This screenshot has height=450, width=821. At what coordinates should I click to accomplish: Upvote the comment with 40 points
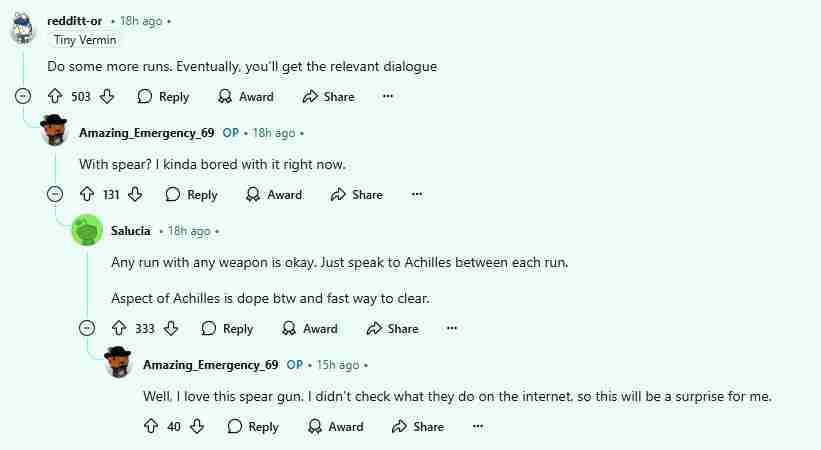pos(151,426)
